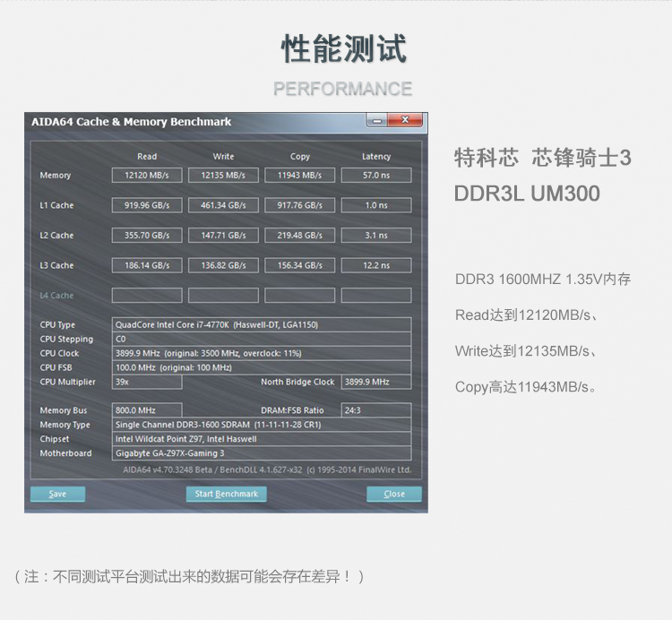Click the Latency column header
This screenshot has width=672, height=620.
pos(376,157)
